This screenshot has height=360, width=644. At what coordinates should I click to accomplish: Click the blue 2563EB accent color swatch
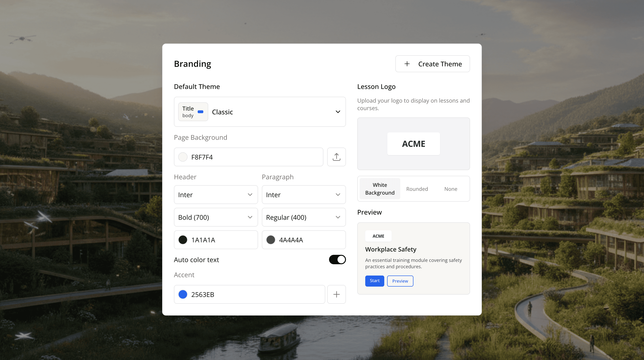click(x=183, y=294)
